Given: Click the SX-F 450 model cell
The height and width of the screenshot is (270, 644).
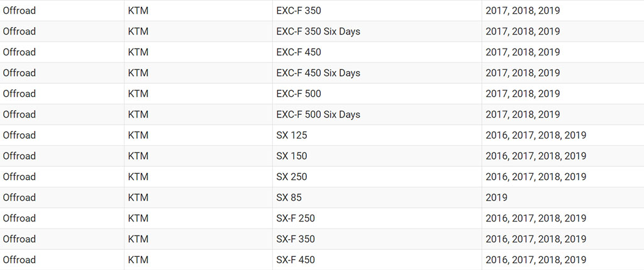Looking at the screenshot, I should pyautogui.click(x=377, y=260).
